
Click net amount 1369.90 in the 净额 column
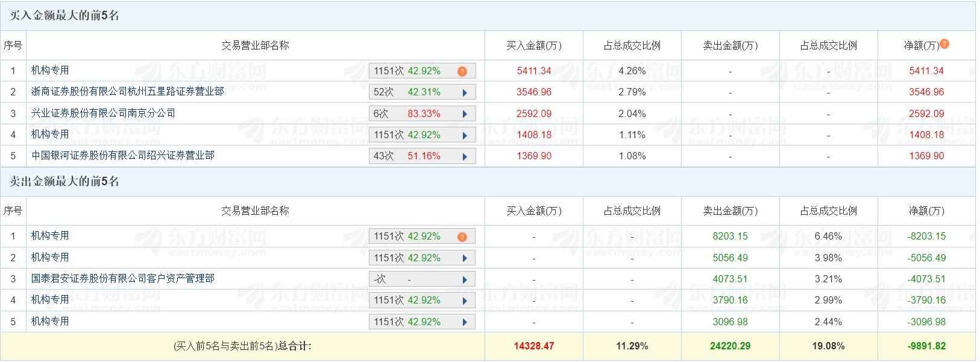[926, 156]
